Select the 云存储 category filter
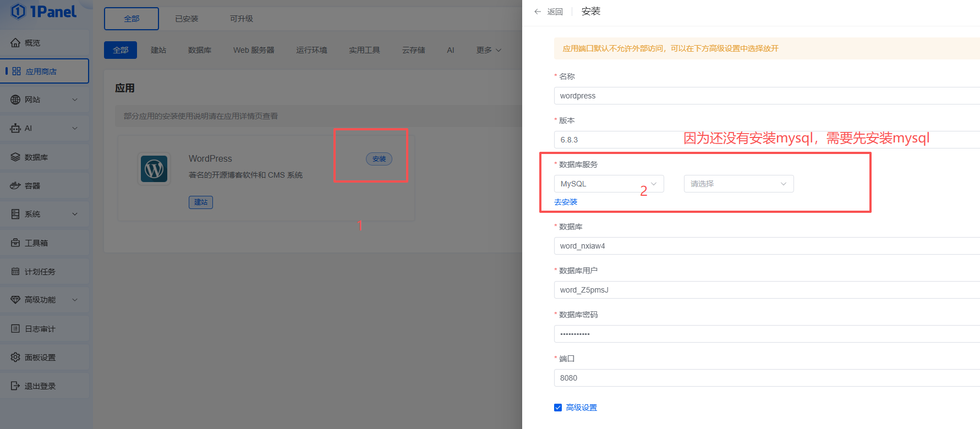This screenshot has height=429, width=980. tap(413, 50)
